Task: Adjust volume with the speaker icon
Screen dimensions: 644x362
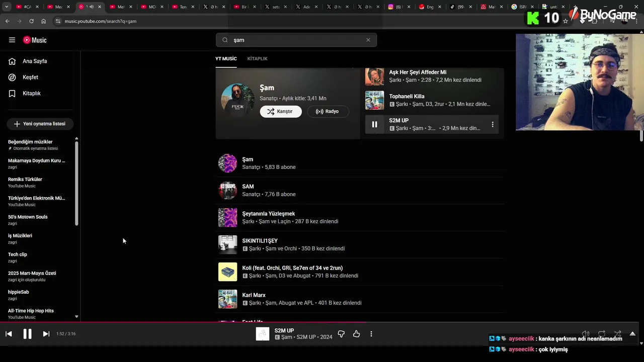Action: click(586, 334)
